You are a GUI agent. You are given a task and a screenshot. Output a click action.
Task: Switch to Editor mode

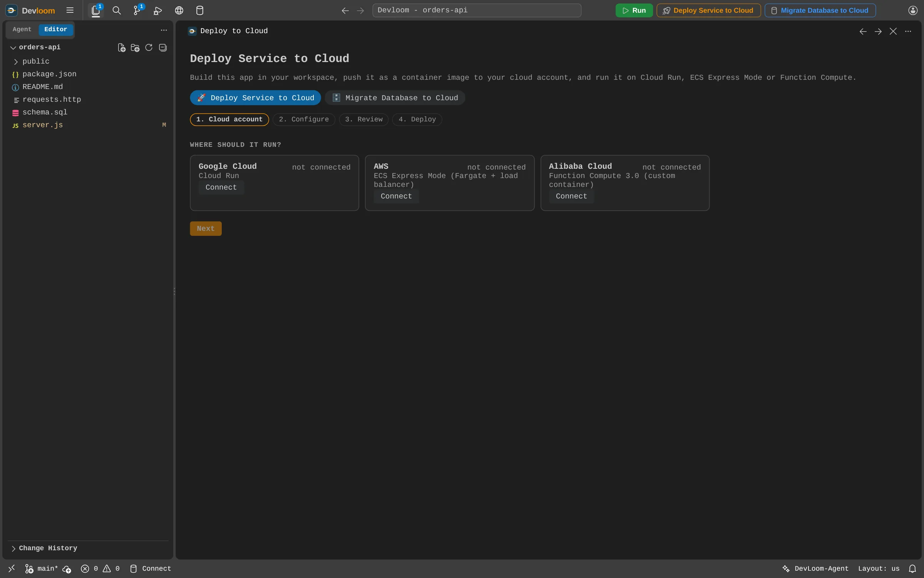tap(55, 29)
